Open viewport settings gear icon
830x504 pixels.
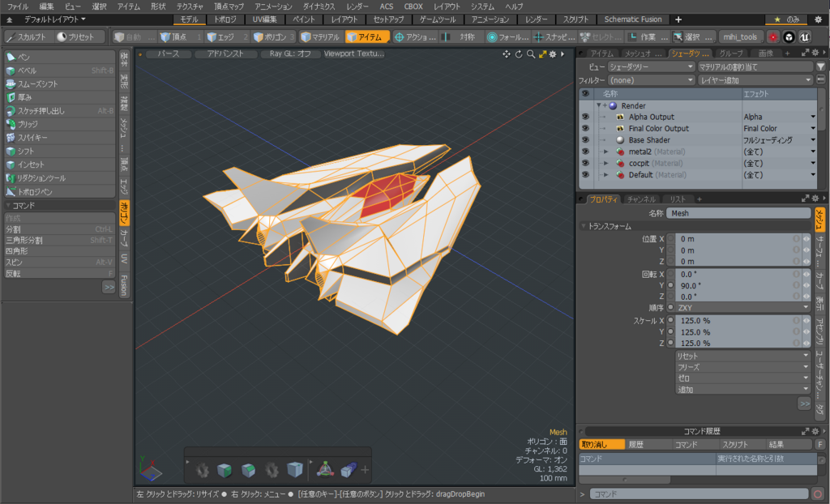click(x=553, y=54)
